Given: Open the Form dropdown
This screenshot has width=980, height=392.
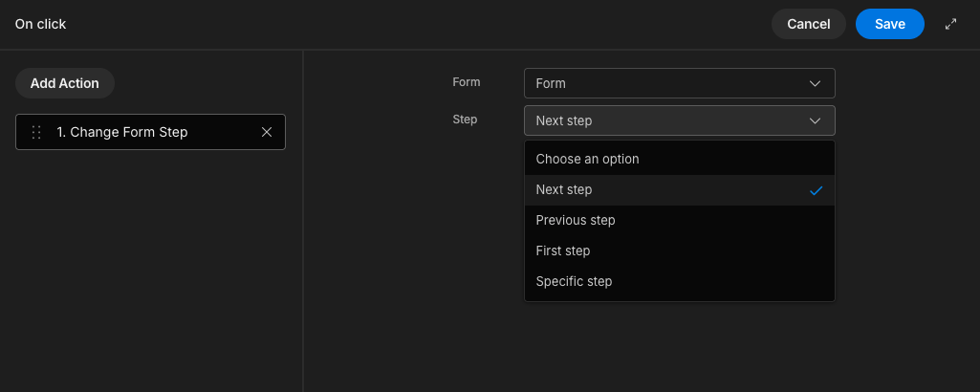Looking at the screenshot, I should pyautogui.click(x=680, y=83).
